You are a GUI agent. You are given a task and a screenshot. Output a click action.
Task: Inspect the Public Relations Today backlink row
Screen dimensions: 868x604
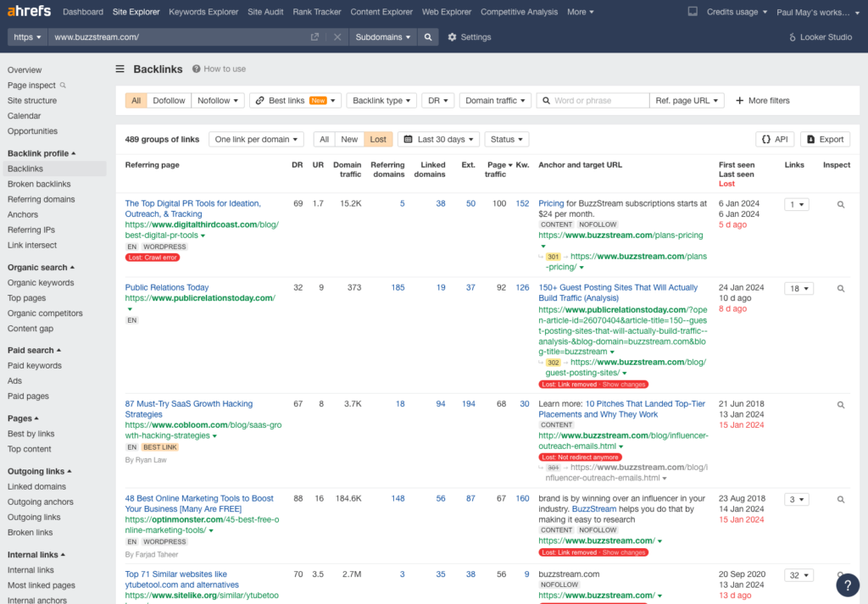click(841, 289)
